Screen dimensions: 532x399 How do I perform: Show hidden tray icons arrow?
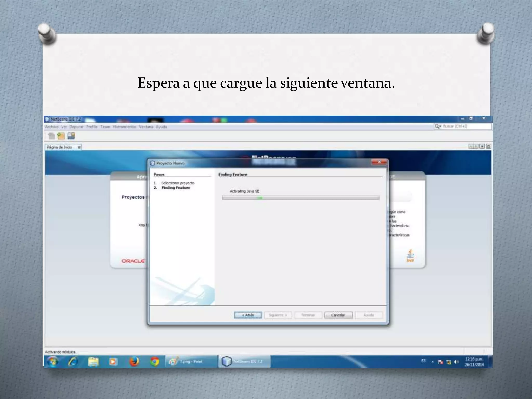pyautogui.click(x=433, y=362)
